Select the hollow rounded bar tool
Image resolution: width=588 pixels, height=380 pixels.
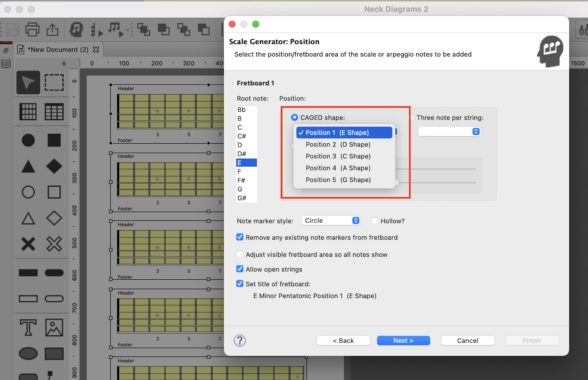pos(54,298)
